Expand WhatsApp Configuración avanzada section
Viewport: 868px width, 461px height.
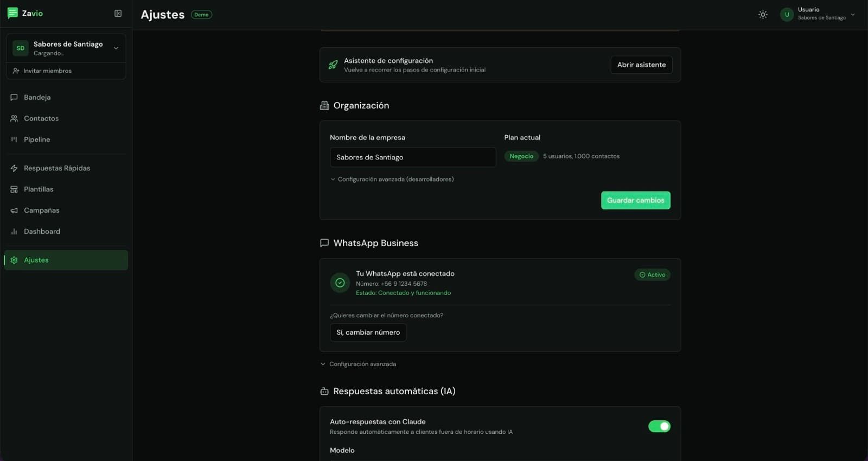[x=358, y=364]
